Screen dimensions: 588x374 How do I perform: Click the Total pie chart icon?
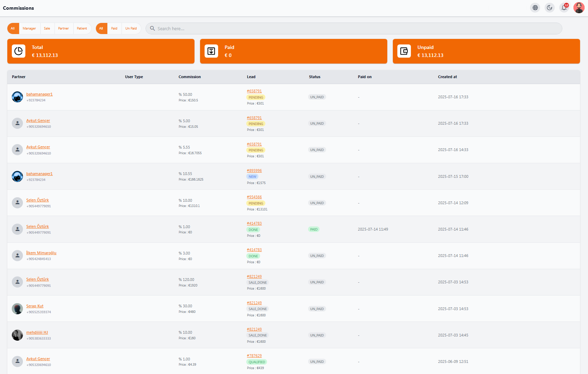click(x=19, y=51)
